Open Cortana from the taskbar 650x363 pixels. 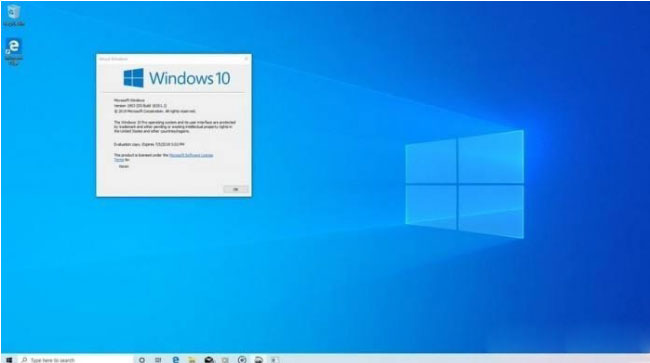[x=142, y=360]
